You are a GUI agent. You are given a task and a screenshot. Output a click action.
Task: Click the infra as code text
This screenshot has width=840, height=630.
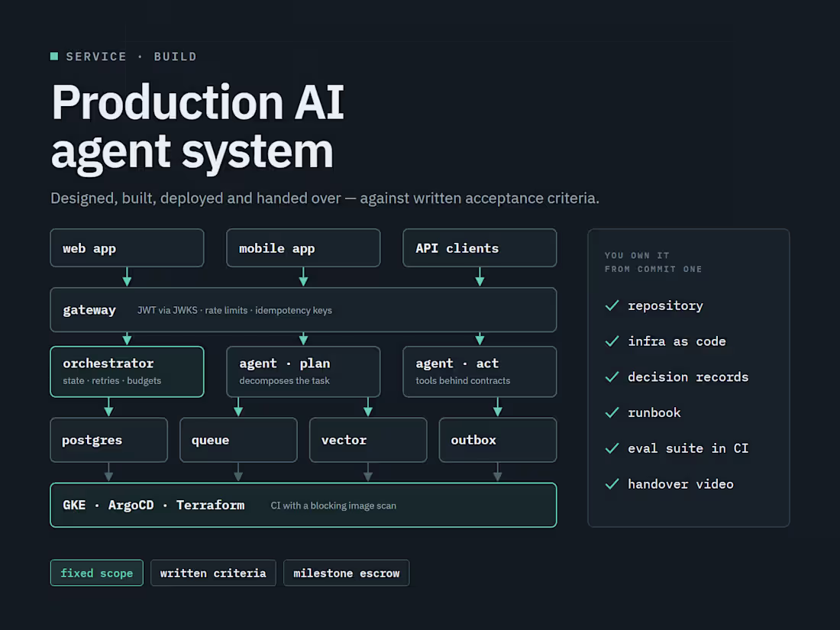point(677,341)
